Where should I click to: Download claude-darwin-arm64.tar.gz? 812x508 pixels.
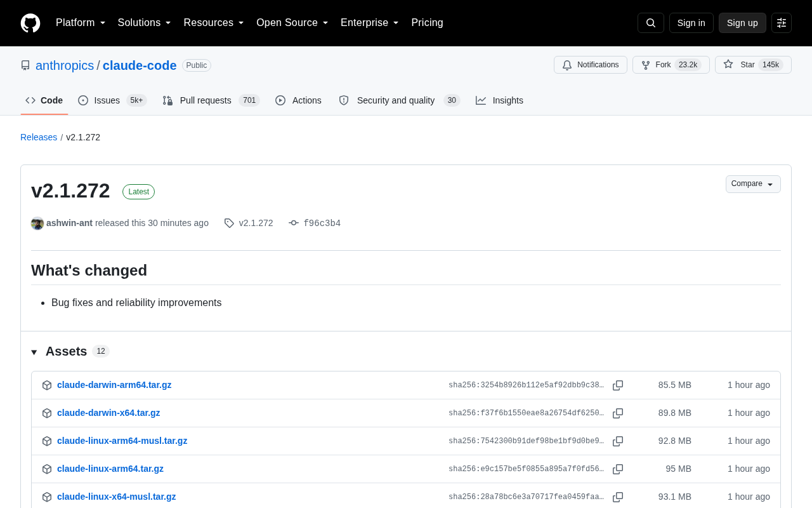click(x=114, y=385)
